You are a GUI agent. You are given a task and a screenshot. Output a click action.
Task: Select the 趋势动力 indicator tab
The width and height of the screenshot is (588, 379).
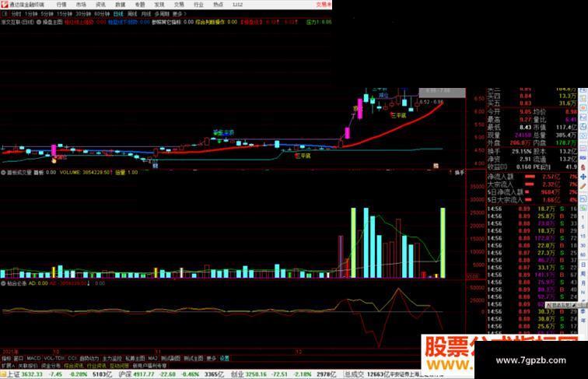(x=89, y=358)
